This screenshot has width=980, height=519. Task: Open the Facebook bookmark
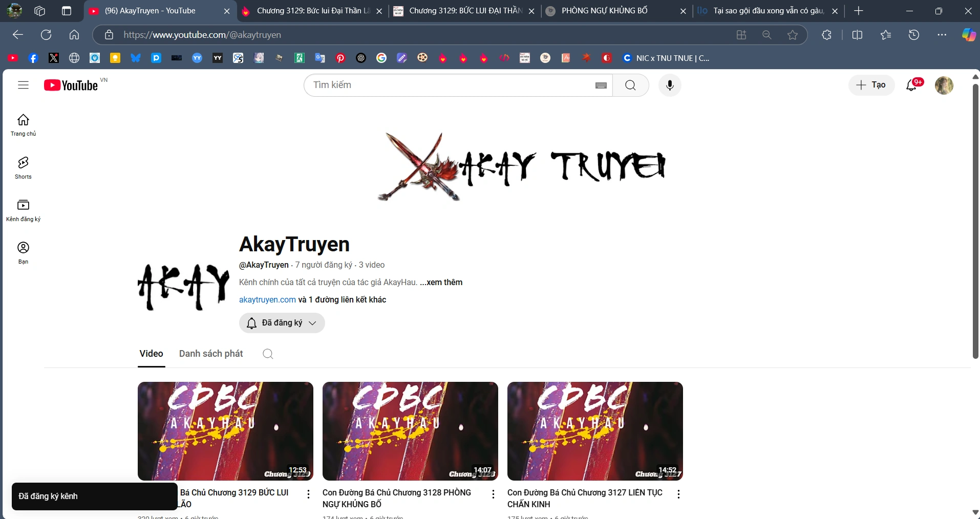(33, 58)
